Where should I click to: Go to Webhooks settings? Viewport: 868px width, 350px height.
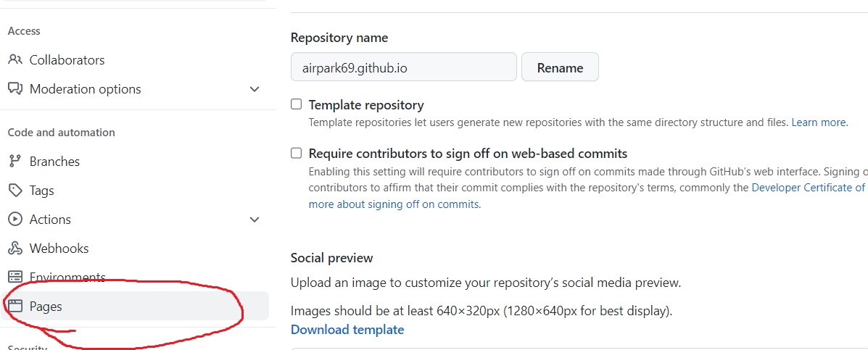[59, 249]
